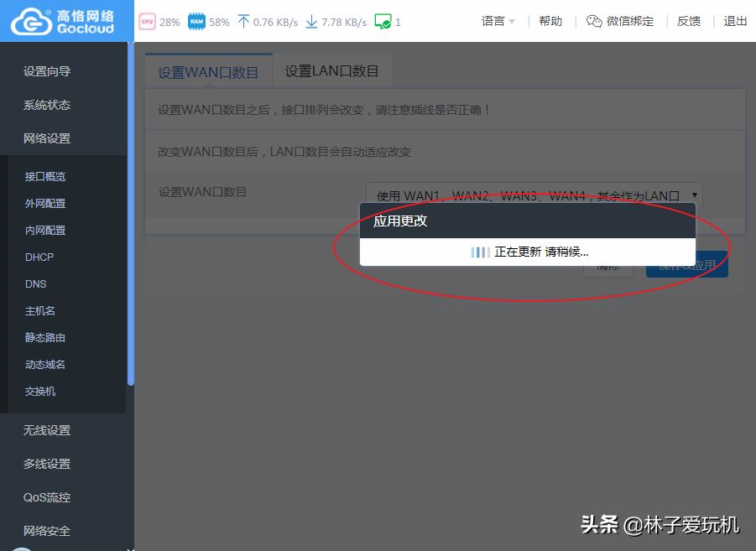This screenshot has width=756, height=551.
Task: Click the WeChat binding icon
Action: (x=594, y=22)
